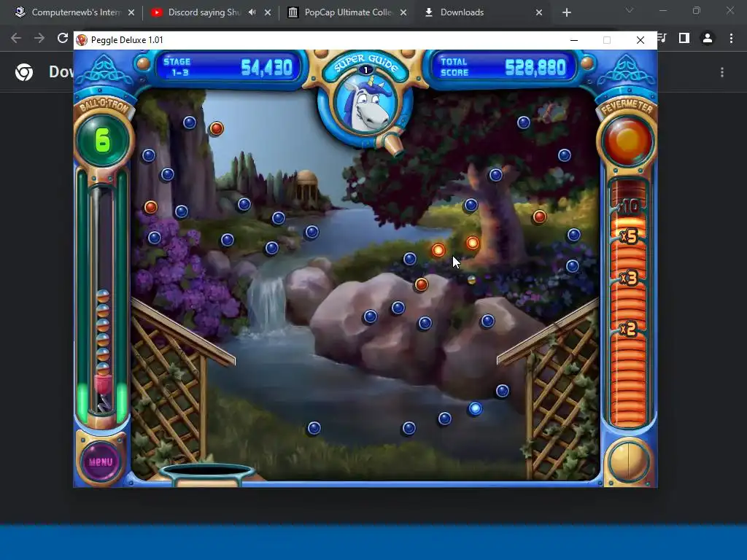Open Chrome tab search chevron

(630, 10)
